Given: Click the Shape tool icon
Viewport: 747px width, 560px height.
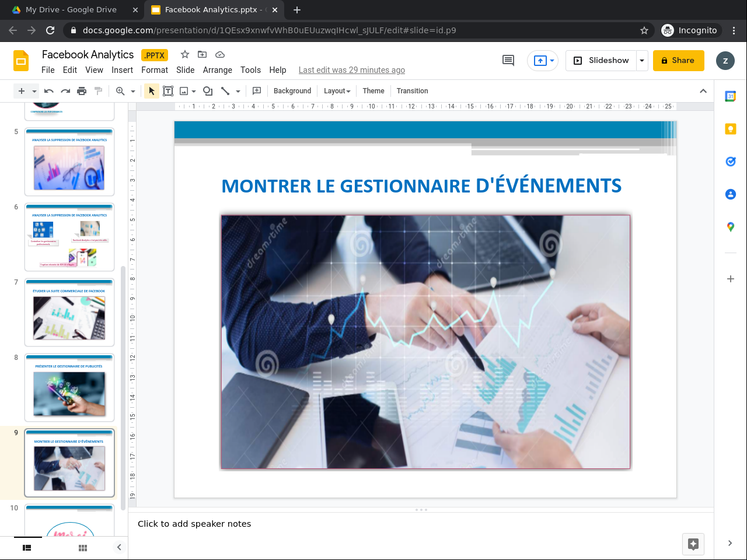Looking at the screenshot, I should point(207,91).
